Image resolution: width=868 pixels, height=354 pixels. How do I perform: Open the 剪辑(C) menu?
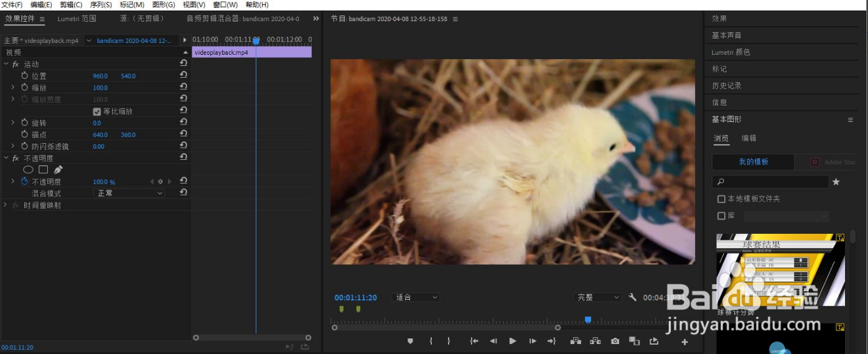(71, 5)
